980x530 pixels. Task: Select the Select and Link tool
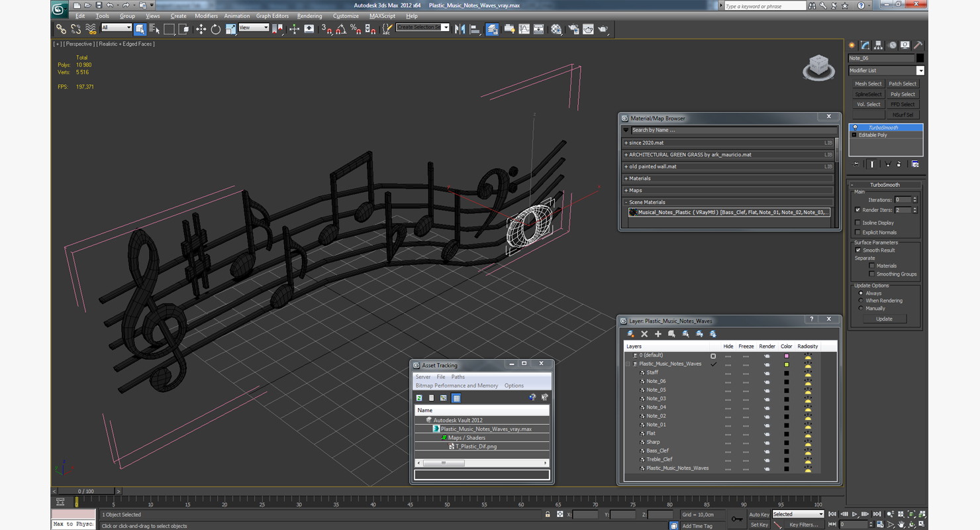(x=61, y=29)
